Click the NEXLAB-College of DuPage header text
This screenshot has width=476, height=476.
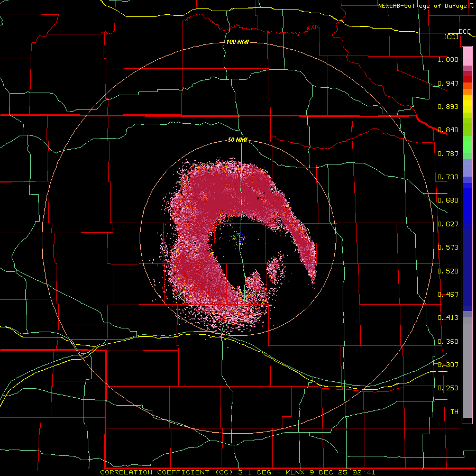[422, 6]
